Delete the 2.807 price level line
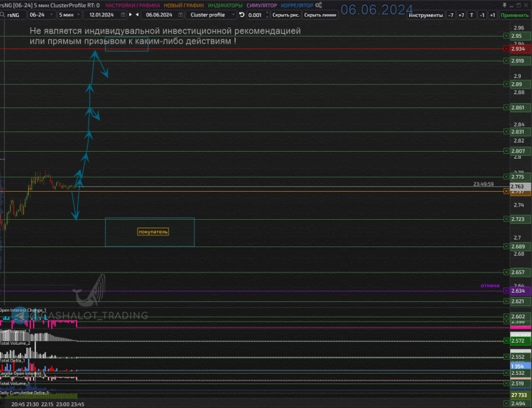532x408 pixels. point(505,151)
